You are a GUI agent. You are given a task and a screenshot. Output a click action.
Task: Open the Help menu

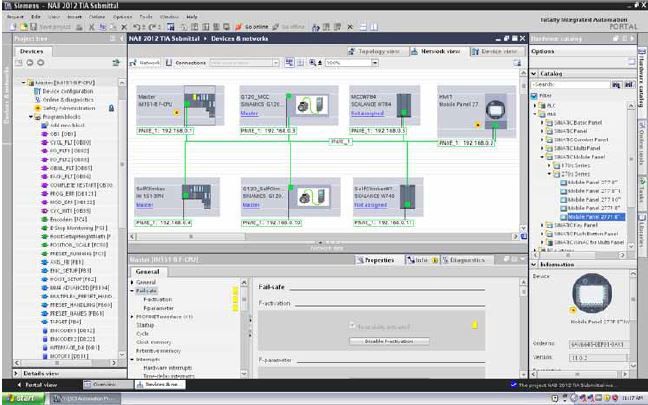[192, 17]
